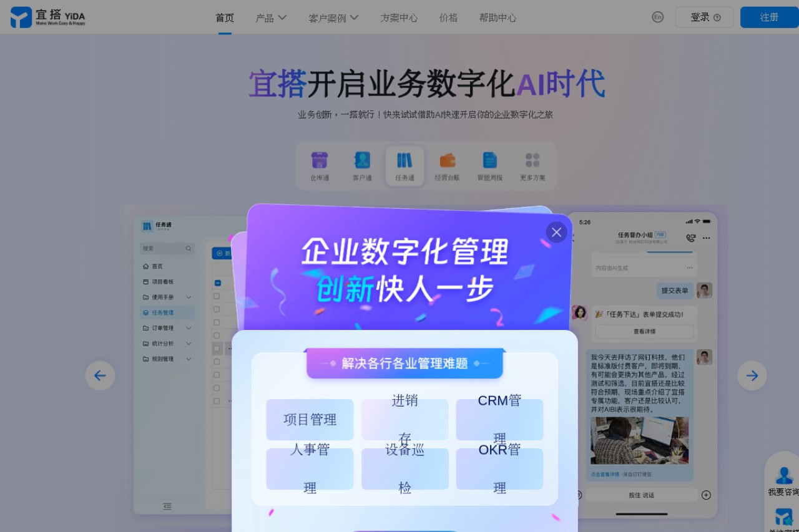This screenshot has width=799, height=532.
Task: Expand 规则管理 chevron in sidebar
Action: click(189, 359)
